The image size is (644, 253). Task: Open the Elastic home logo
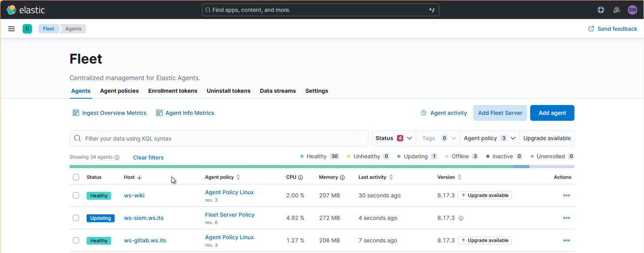[26, 10]
